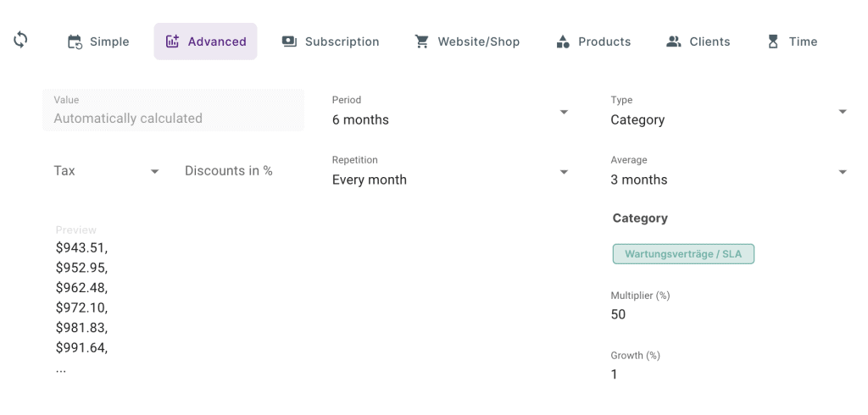
Task: Click the Website/Shop cart icon
Action: tap(421, 41)
